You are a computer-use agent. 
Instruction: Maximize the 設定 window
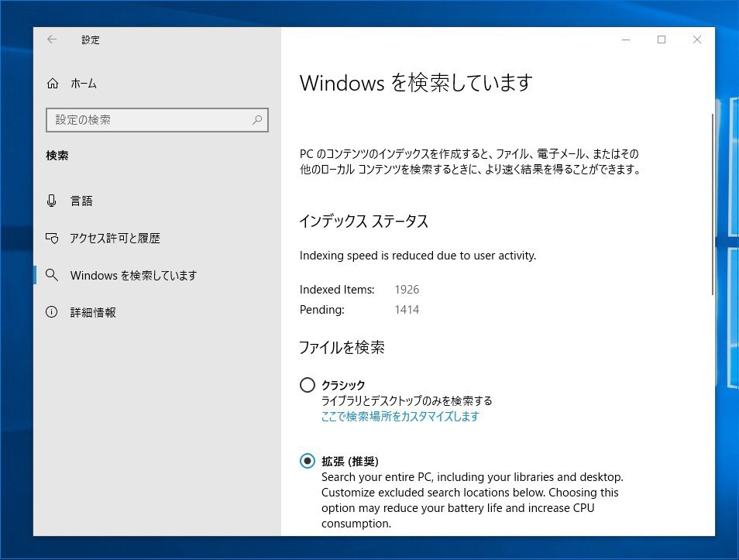coord(662,40)
